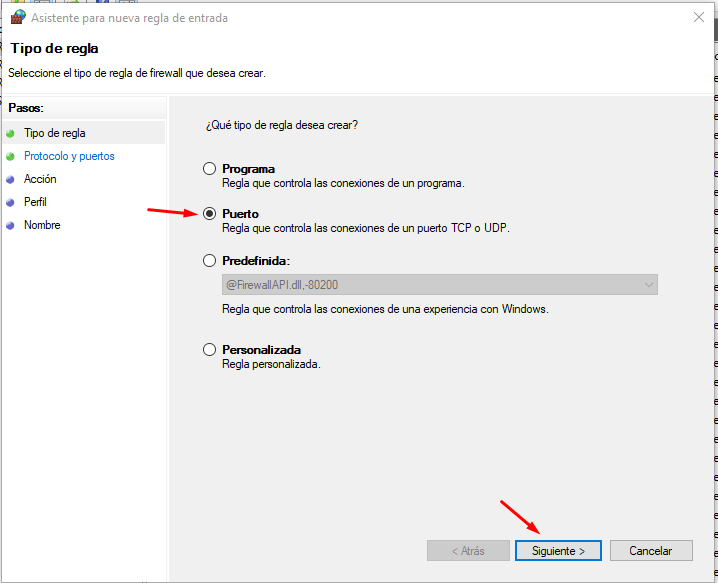Go to the Tipo de regla step
The height and width of the screenshot is (583, 718).
55,133
